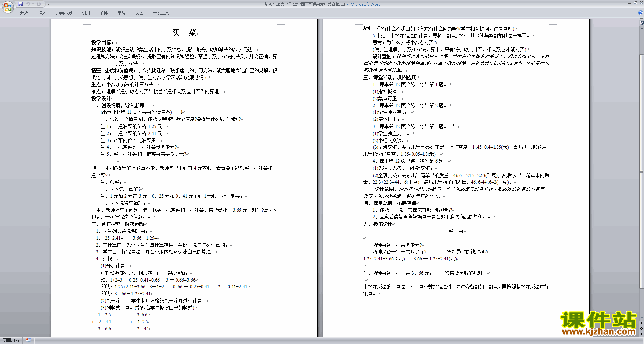Click heading 一、创设情境,导入新课
The image size is (644, 344).
(118, 105)
